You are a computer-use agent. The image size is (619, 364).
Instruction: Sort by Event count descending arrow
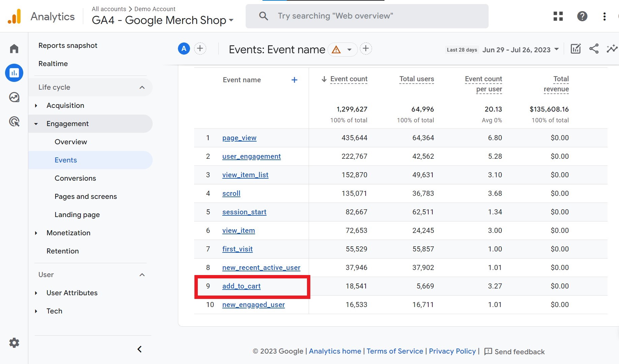click(324, 79)
